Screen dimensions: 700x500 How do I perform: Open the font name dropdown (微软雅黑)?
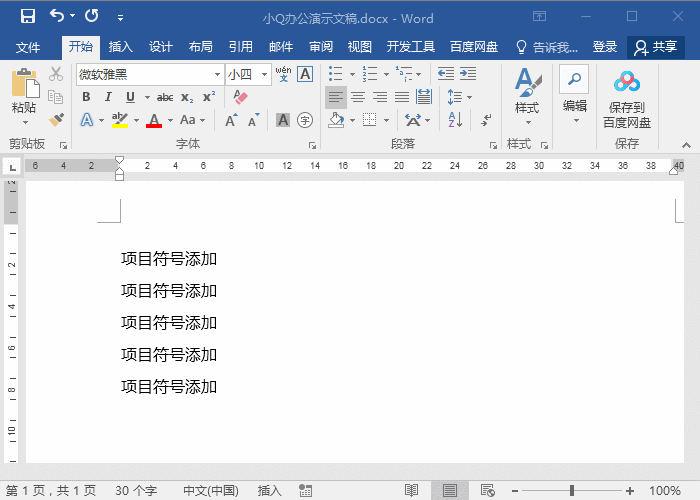pyautogui.click(x=217, y=74)
